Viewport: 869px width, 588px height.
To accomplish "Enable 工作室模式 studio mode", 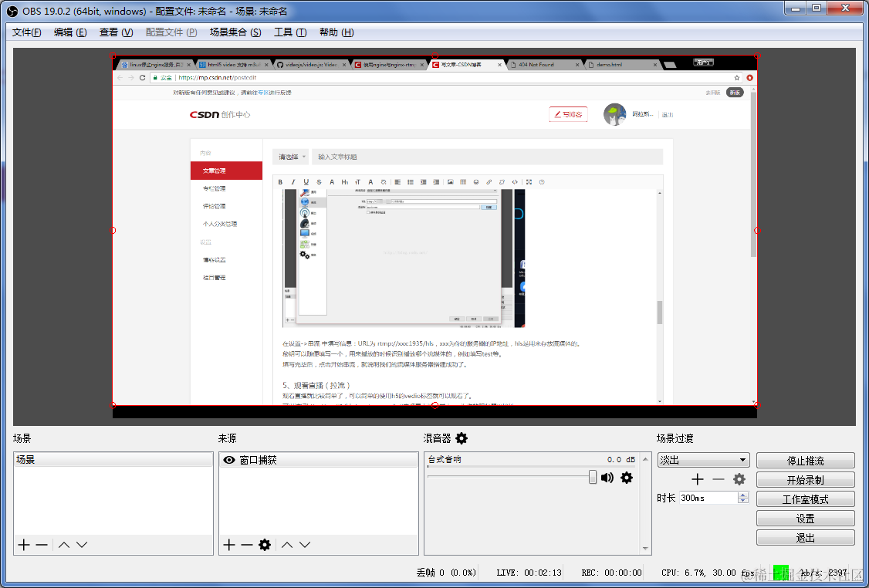I will click(805, 499).
